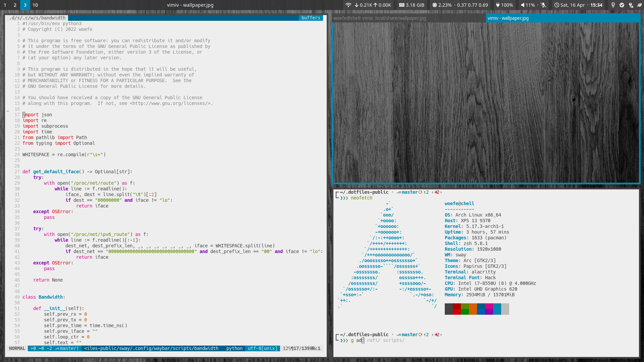Click the leaf tray icon
Screen dimensions: 644x362
[639, 5]
